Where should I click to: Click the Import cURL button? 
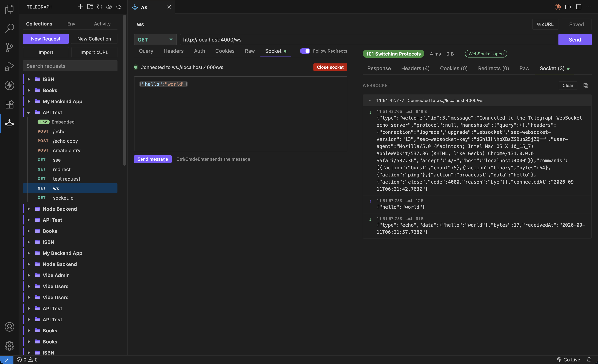click(94, 52)
